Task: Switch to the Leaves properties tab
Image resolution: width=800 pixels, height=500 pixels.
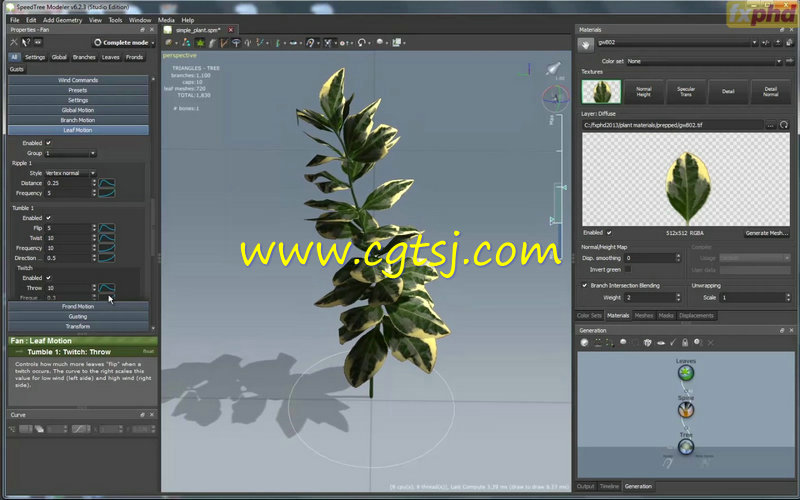Action: pos(110,57)
